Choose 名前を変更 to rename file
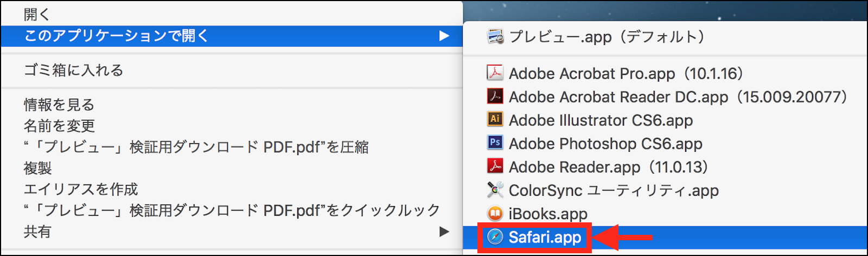The image size is (868, 256). [x=59, y=126]
